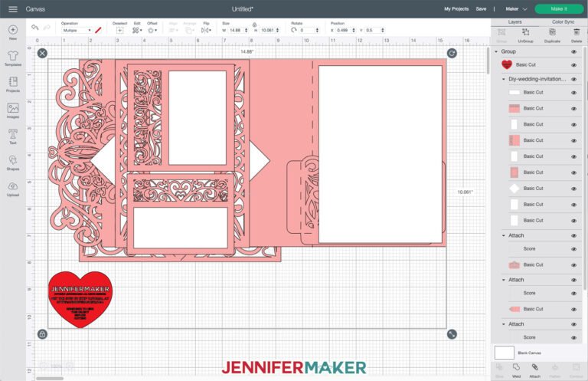Click the red operation color swatch
Image resolution: width=588 pixels, height=381 pixels.
(98, 30)
